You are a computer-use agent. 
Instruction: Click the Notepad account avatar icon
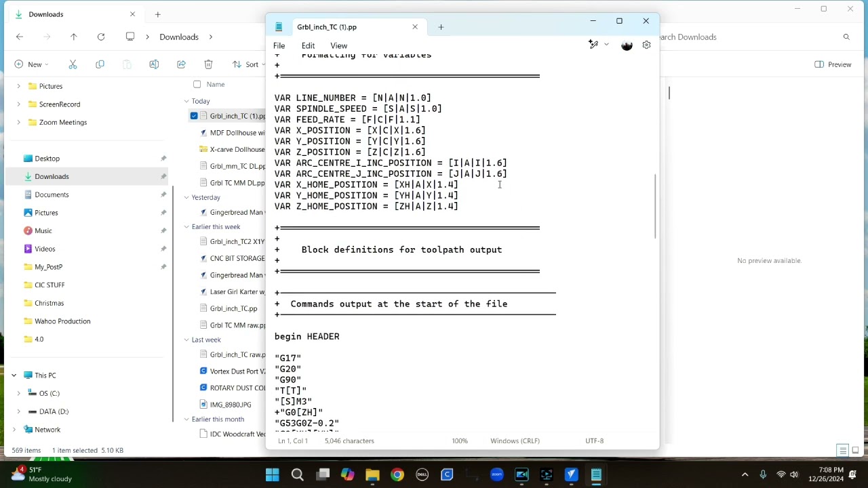[627, 45]
